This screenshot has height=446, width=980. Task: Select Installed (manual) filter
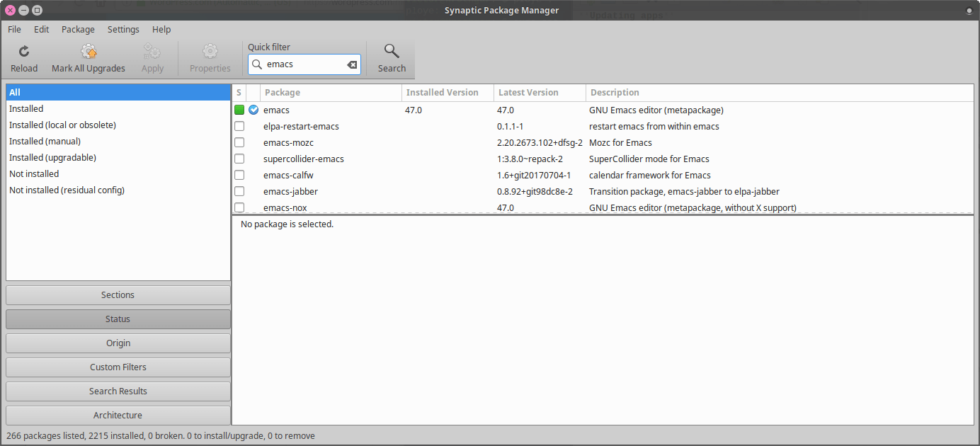coord(118,142)
